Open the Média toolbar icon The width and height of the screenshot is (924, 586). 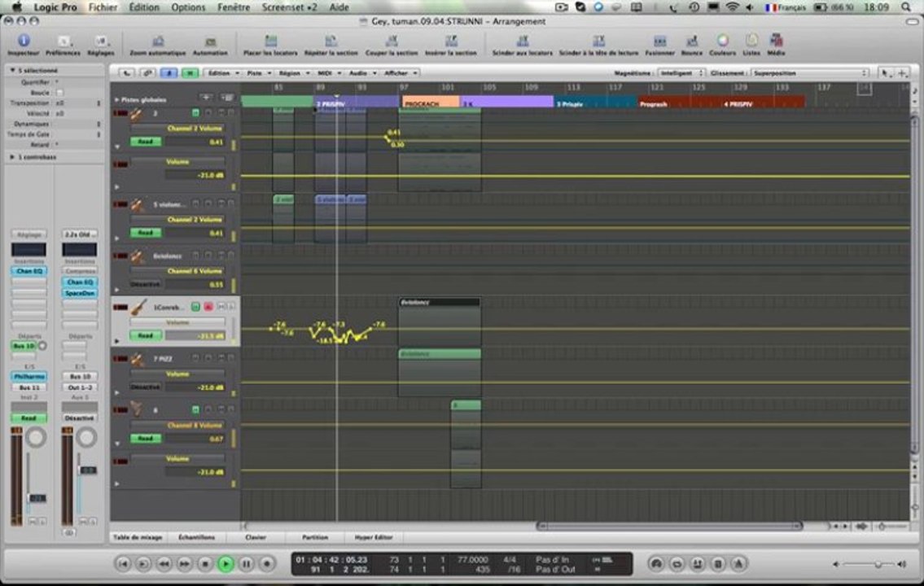tap(776, 41)
